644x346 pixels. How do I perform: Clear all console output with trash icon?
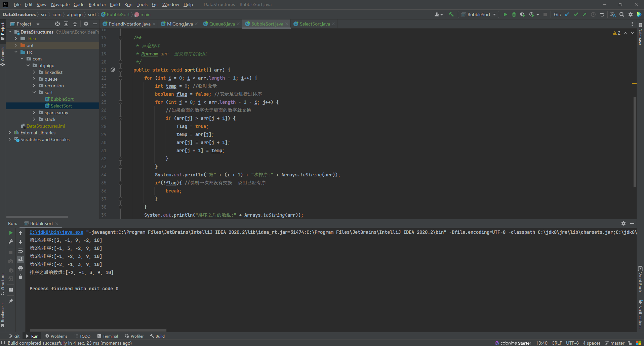pyautogui.click(x=21, y=277)
